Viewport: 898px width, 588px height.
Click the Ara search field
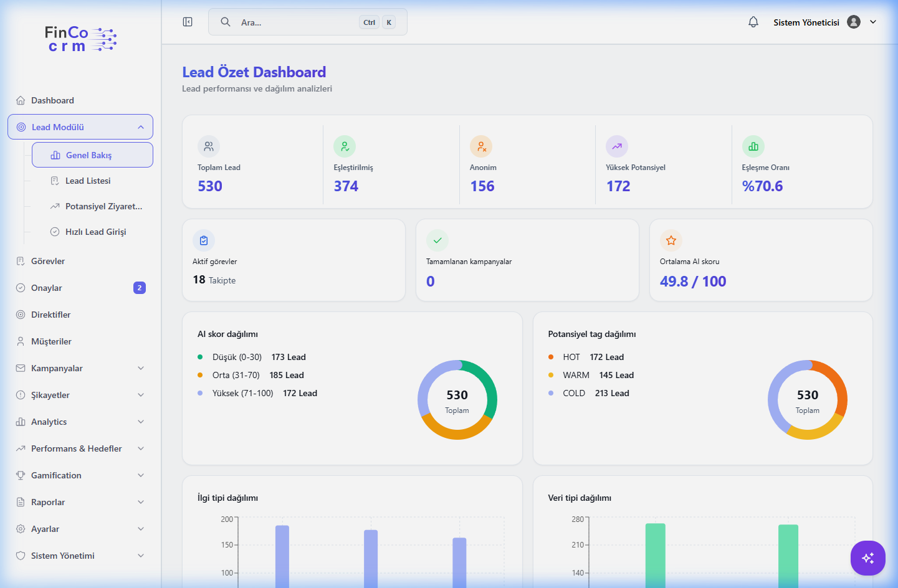pyautogui.click(x=308, y=22)
